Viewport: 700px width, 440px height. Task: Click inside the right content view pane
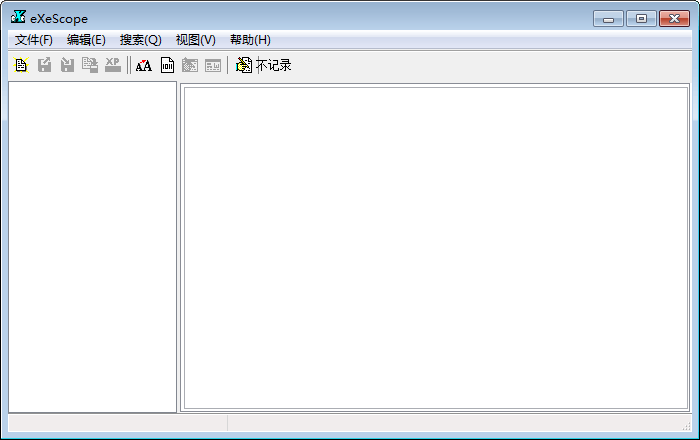(x=436, y=248)
